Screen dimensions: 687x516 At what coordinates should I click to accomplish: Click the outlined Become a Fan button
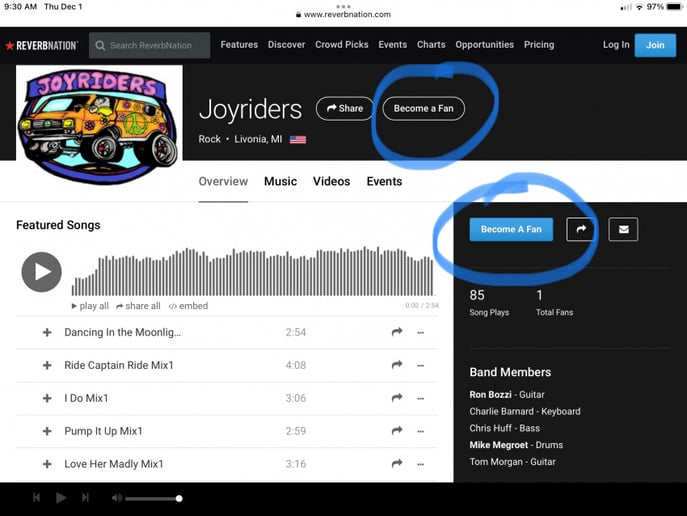424,108
